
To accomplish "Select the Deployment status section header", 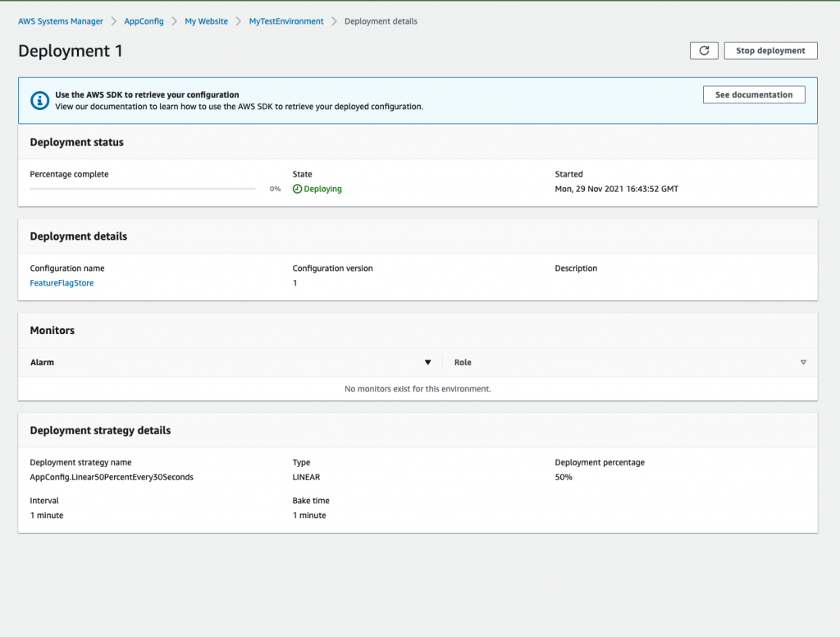I will point(76,142).
